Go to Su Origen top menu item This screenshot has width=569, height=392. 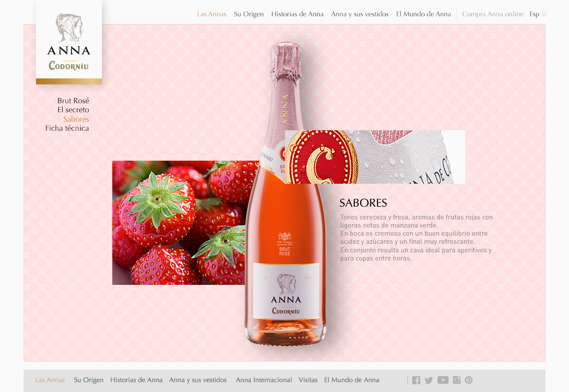click(249, 14)
